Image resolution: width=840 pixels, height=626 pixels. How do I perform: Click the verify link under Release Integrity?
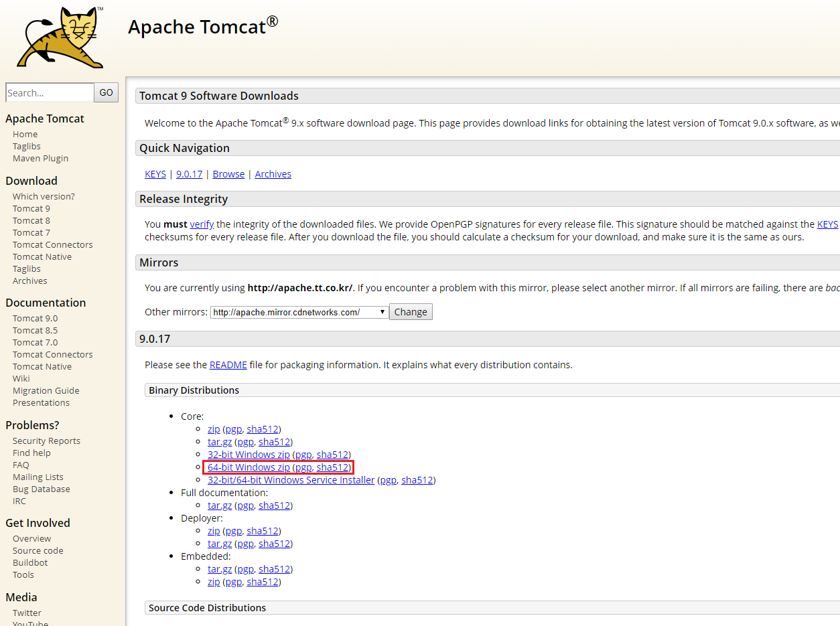[202, 224]
